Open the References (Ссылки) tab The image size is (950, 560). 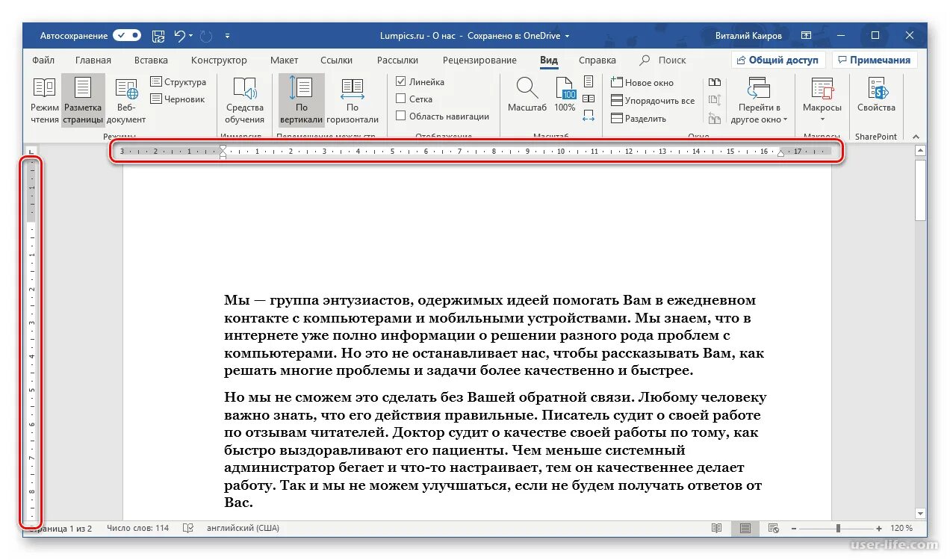(x=336, y=60)
